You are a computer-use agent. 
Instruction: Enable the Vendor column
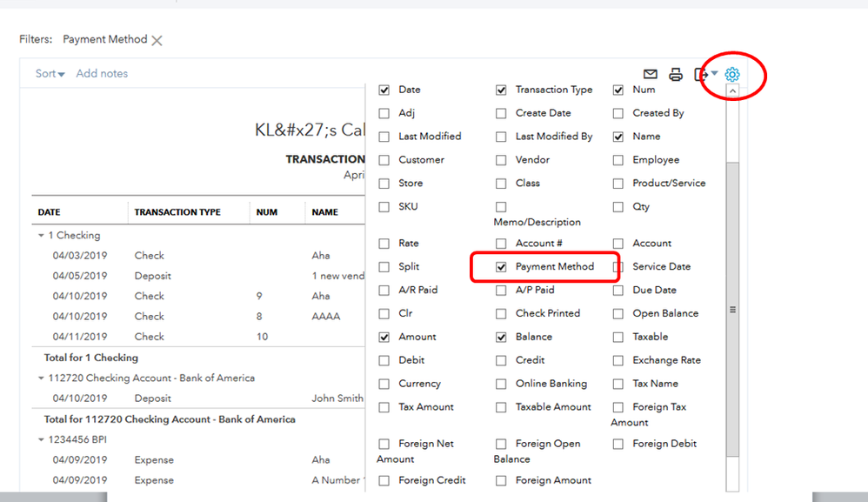[x=500, y=160]
